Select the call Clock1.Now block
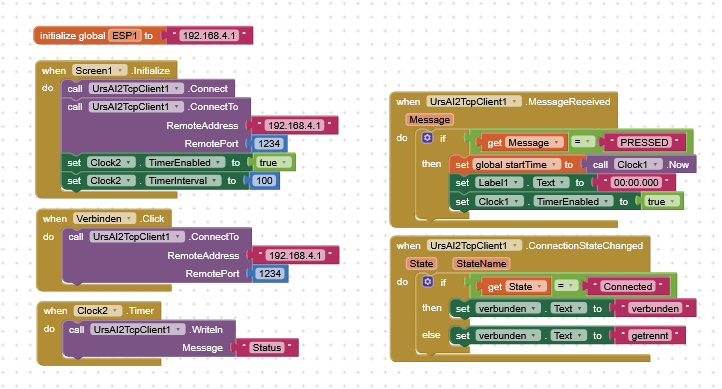 click(x=640, y=164)
